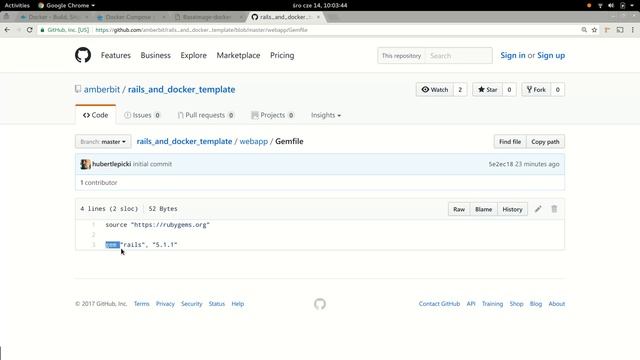Open Chrome's three-dot menu

point(633,30)
